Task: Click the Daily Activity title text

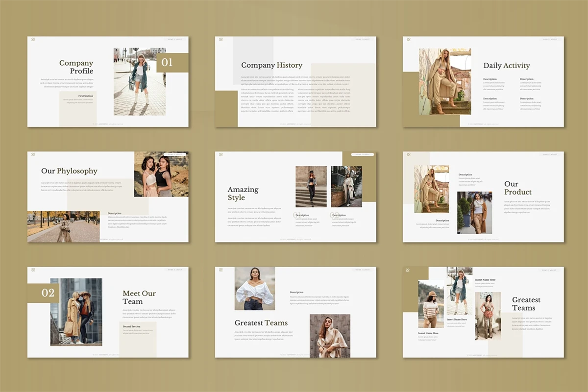Action: pyautogui.click(x=506, y=65)
